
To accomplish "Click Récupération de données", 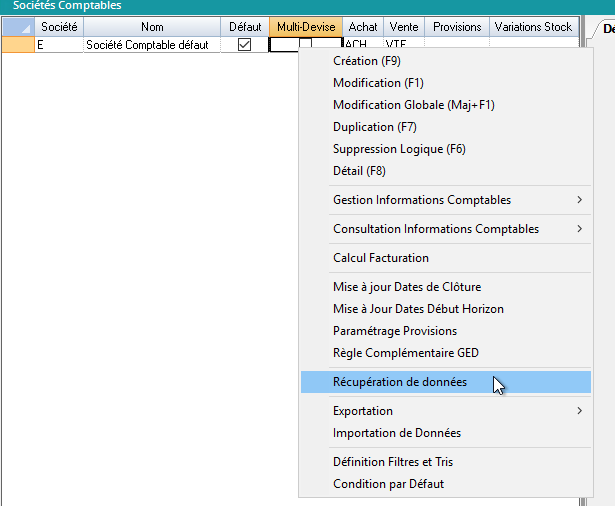I will 399,382.
